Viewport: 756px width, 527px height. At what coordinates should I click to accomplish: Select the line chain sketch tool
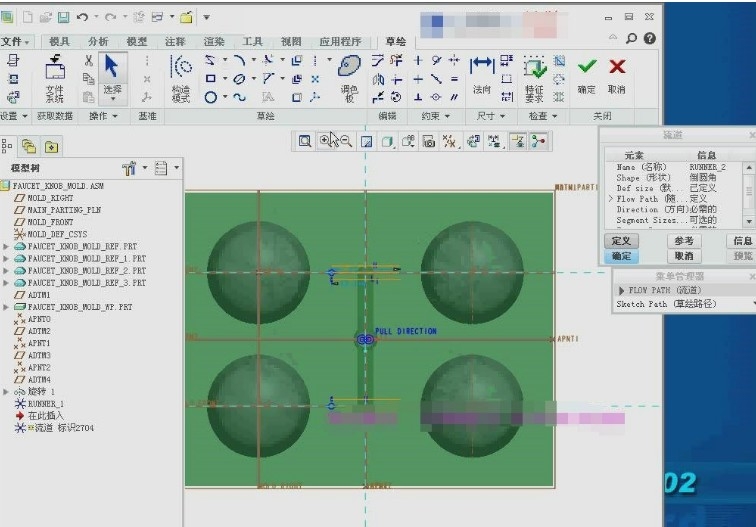[210, 60]
